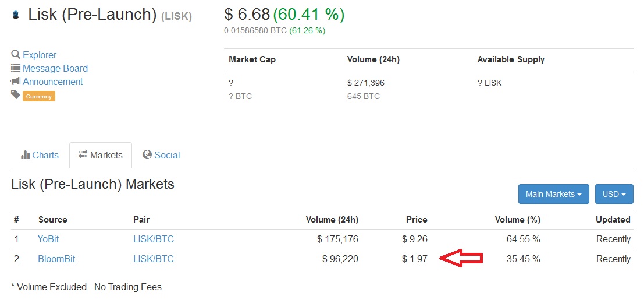Open the Message Board link
Image resolution: width=644 pixels, height=303 pixels.
(x=55, y=69)
